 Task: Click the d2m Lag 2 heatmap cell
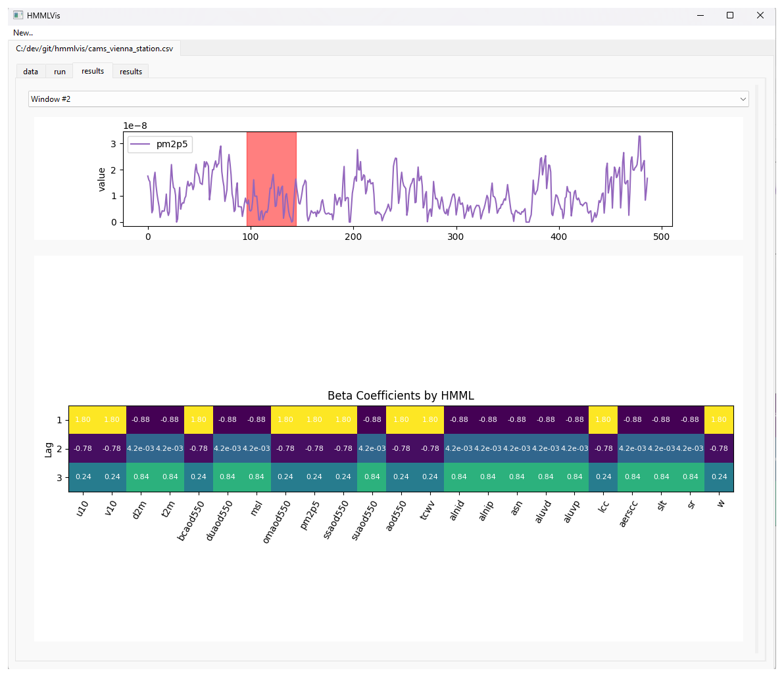tap(141, 448)
